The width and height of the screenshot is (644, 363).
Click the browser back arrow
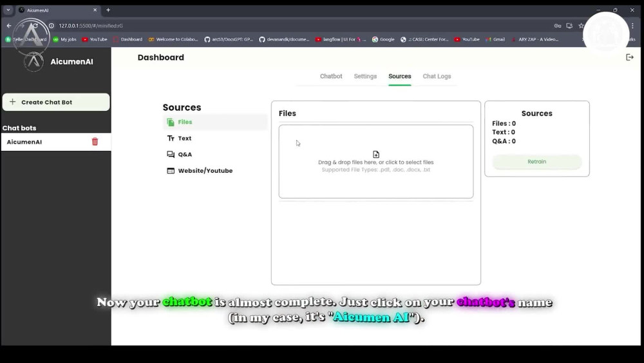point(8,26)
